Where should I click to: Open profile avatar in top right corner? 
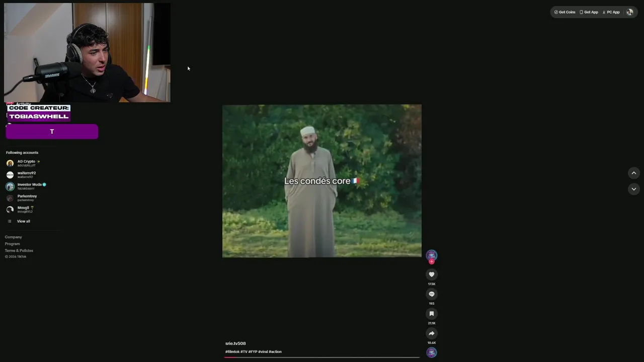point(629,12)
